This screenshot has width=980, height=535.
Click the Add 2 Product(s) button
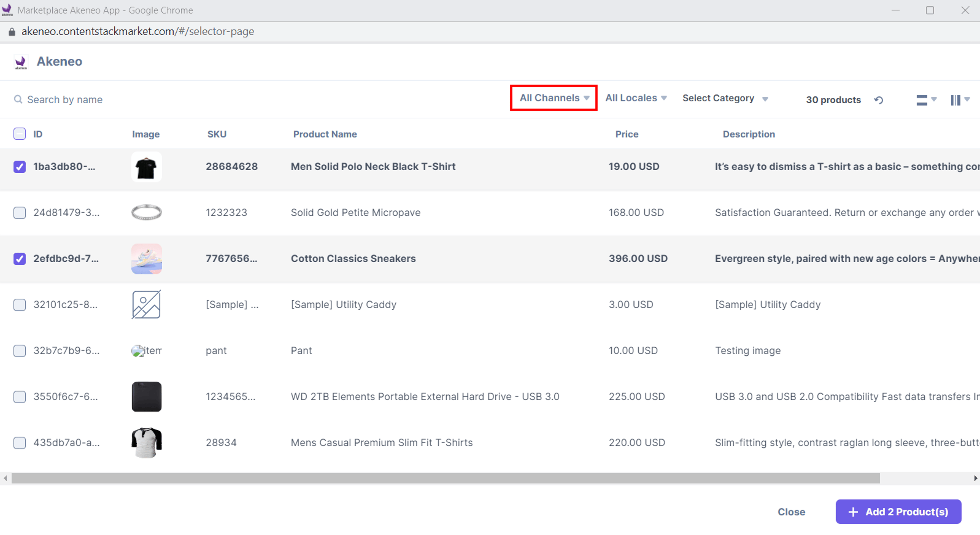pyautogui.click(x=898, y=512)
